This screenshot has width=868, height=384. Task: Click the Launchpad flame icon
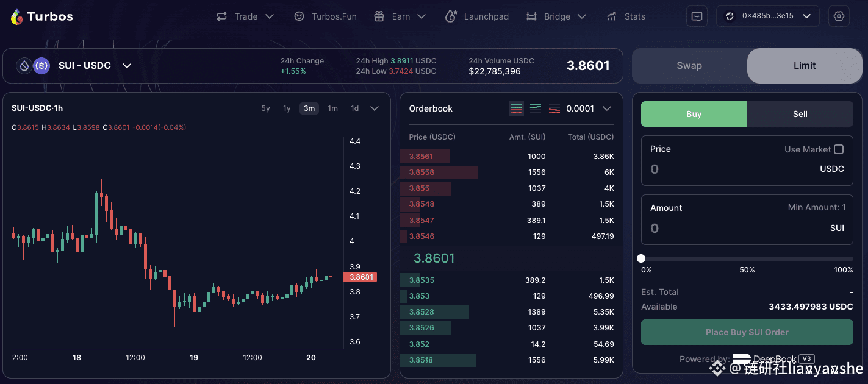(451, 16)
